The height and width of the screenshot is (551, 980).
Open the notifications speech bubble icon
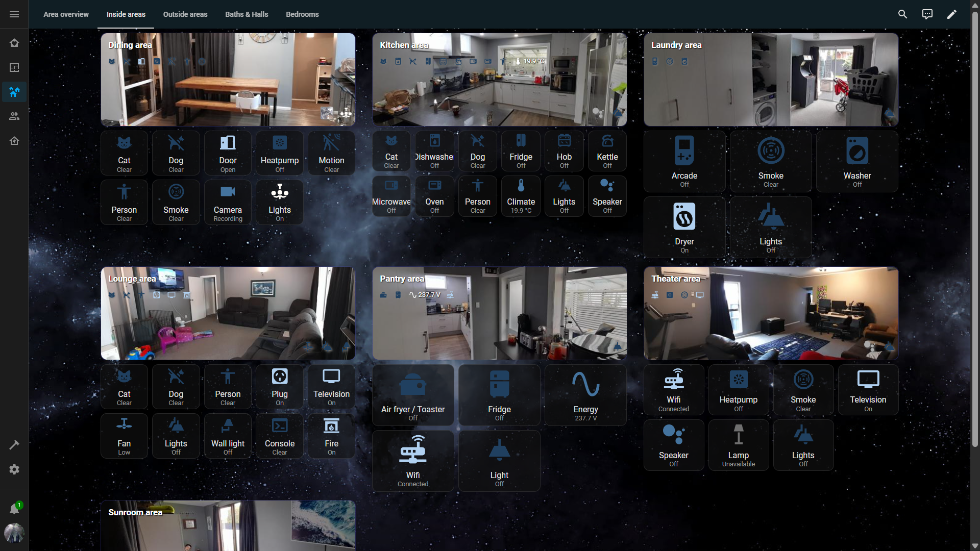point(927,14)
